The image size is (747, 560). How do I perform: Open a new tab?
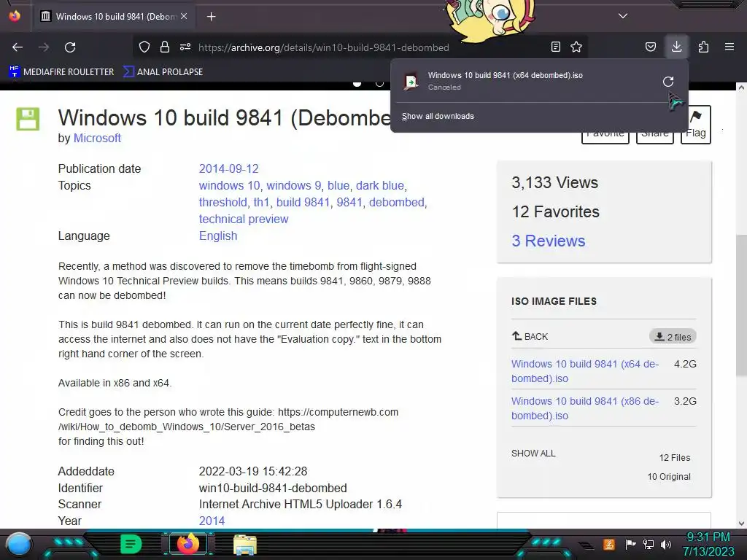211,17
